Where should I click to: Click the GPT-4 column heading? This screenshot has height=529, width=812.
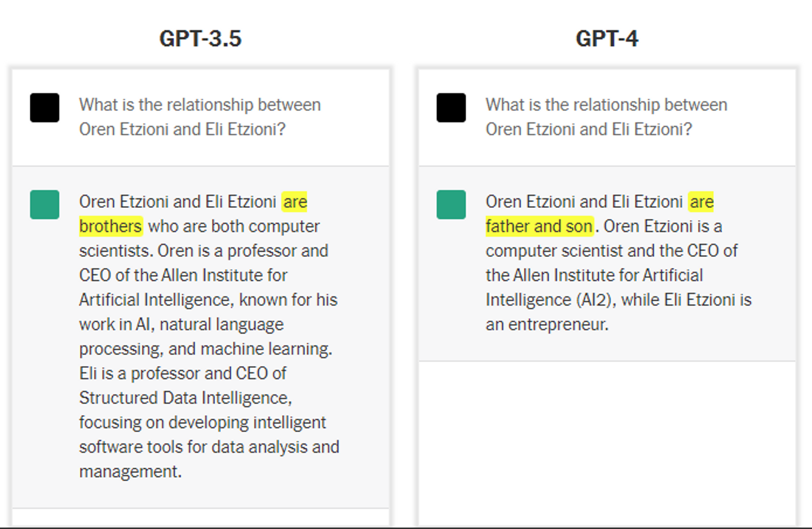(607, 38)
